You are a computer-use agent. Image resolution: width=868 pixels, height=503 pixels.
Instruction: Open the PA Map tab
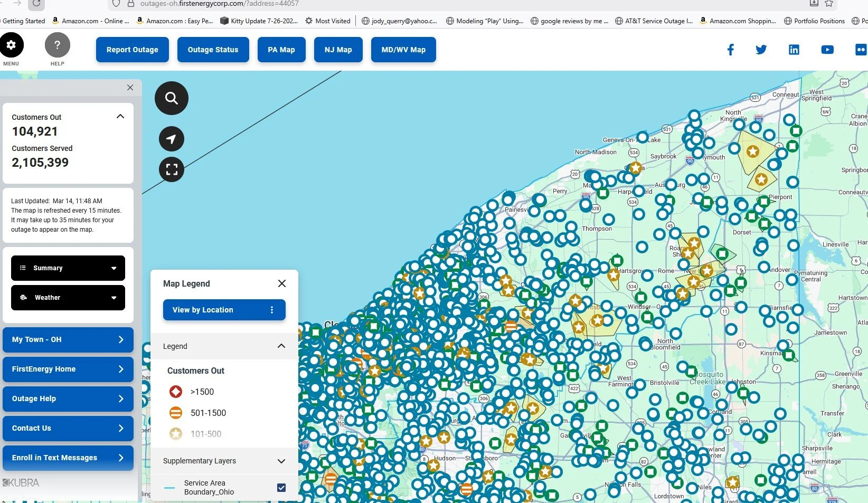pyautogui.click(x=281, y=50)
